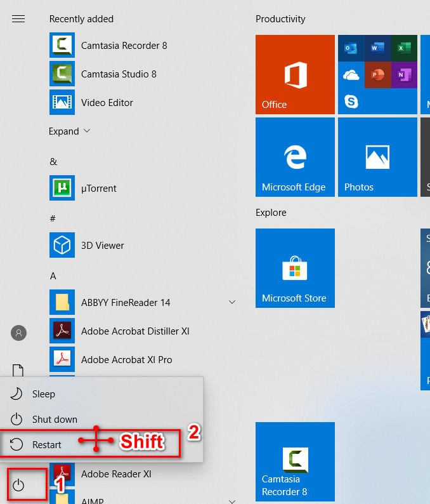Click the Power button icon
The width and height of the screenshot is (430, 504).
[18, 485]
